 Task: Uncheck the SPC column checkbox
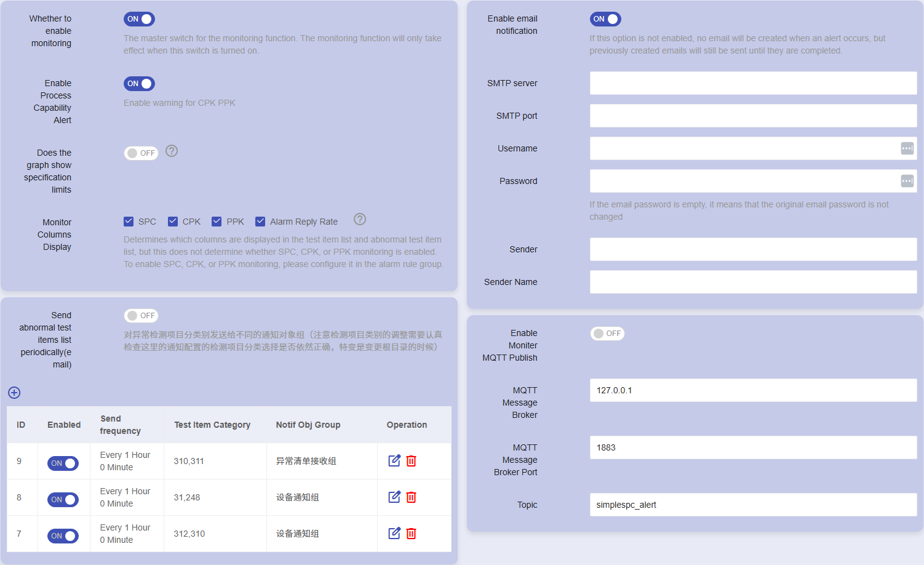pyautogui.click(x=129, y=222)
